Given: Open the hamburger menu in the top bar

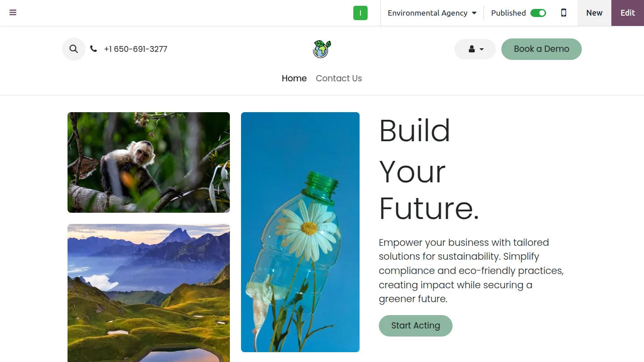Looking at the screenshot, I should coord(13,13).
